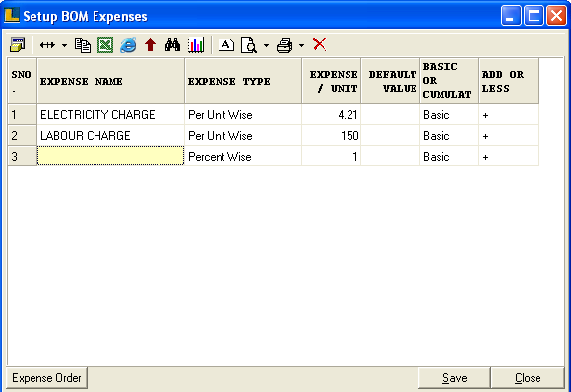Click the SNO column header
This screenshot has height=392, width=571.
[23, 81]
